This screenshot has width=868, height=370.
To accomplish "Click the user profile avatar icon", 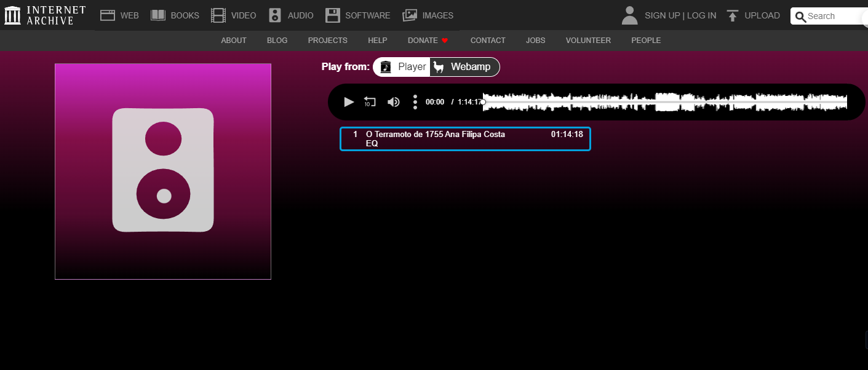I will point(629,15).
